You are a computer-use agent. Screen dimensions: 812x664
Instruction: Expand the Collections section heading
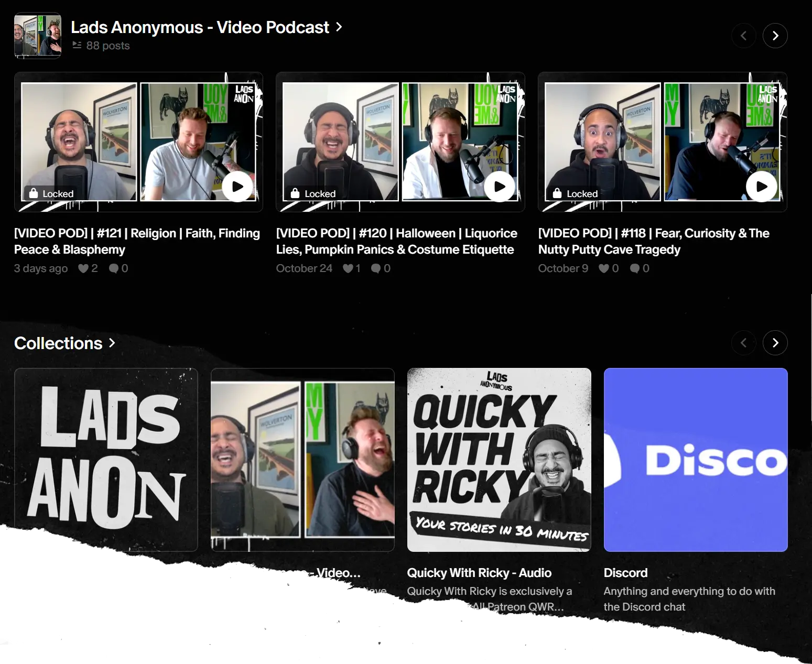[64, 343]
